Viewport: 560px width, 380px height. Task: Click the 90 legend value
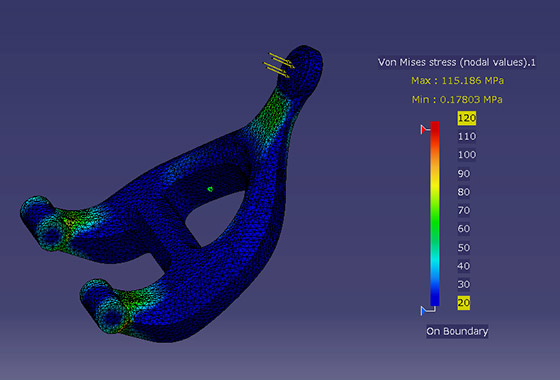tap(464, 174)
